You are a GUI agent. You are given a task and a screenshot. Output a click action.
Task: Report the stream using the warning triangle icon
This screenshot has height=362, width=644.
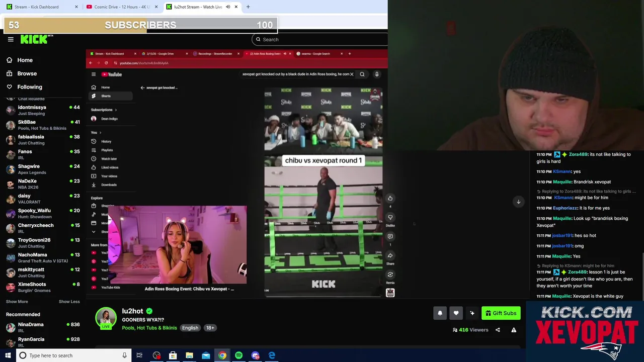coord(514,330)
